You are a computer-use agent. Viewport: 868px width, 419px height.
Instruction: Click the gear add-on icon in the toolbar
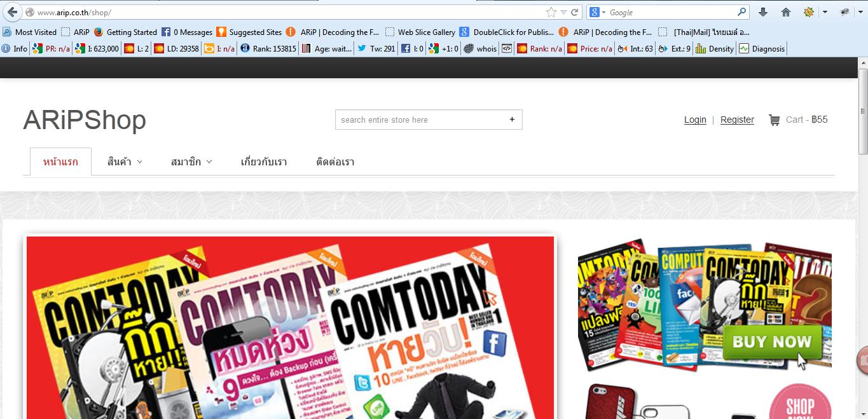809,12
